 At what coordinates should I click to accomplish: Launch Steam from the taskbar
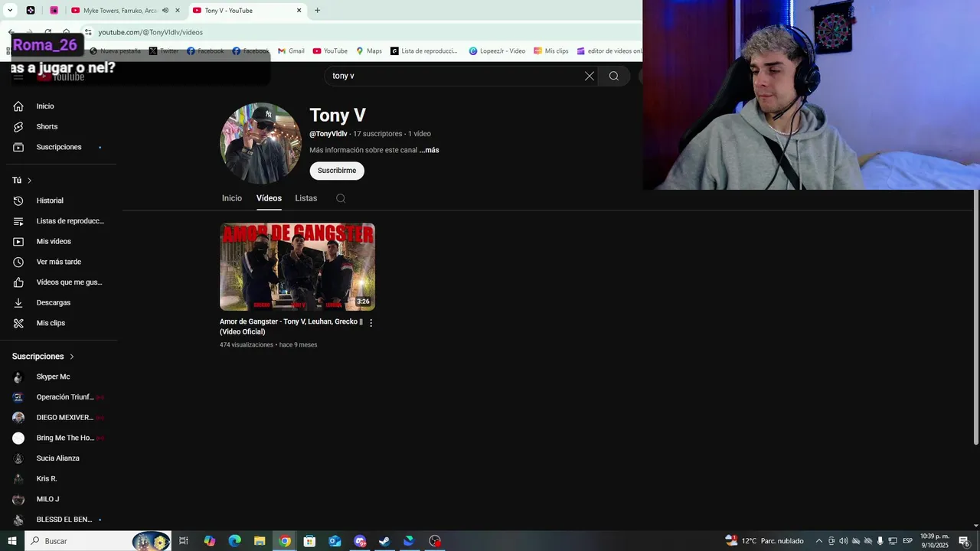pos(384,541)
